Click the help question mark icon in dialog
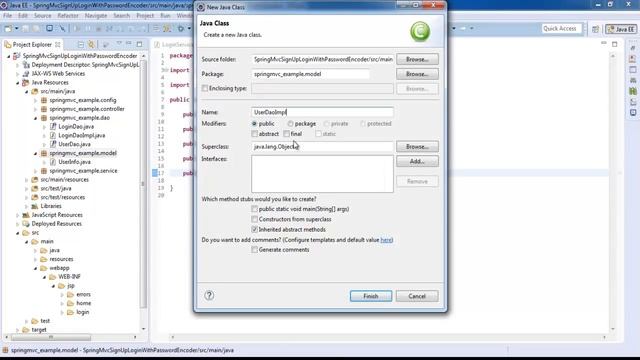640x360 pixels. click(209, 296)
